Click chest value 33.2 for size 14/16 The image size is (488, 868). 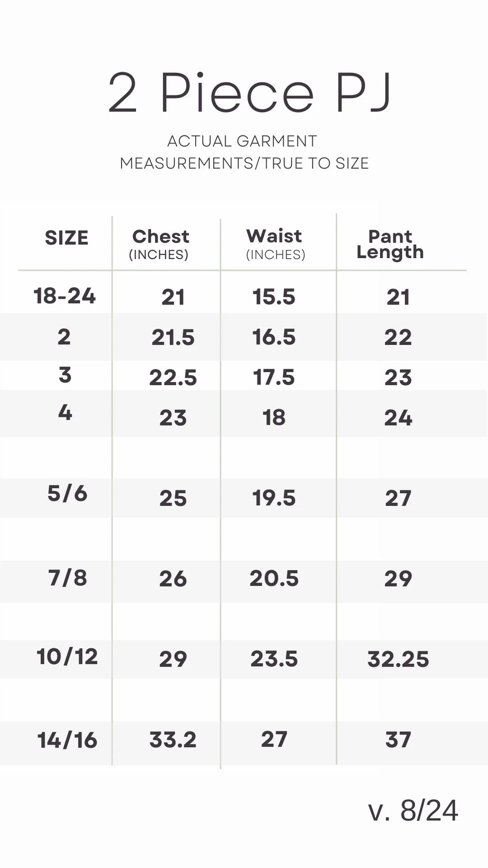tap(173, 739)
